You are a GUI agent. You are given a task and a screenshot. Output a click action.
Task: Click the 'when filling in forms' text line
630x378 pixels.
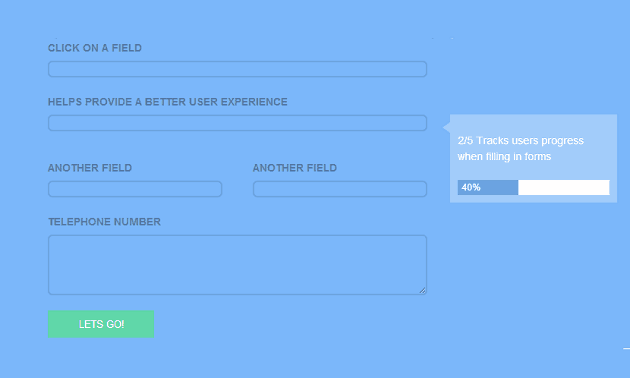click(x=504, y=156)
